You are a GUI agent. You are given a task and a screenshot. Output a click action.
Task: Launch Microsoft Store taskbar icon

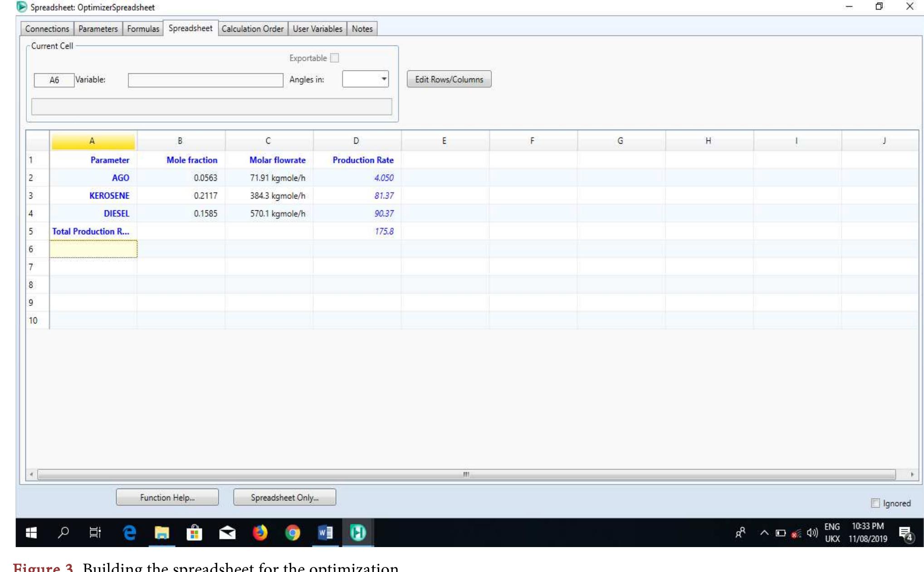[194, 533]
